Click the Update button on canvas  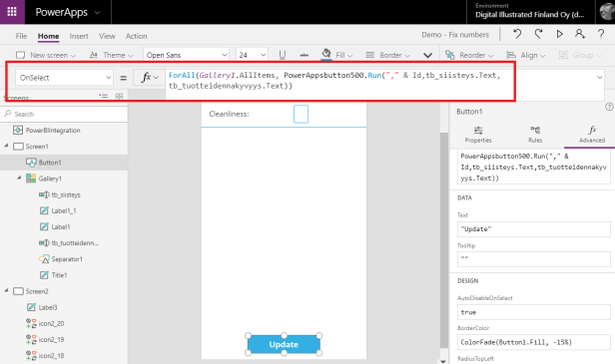pyautogui.click(x=284, y=344)
